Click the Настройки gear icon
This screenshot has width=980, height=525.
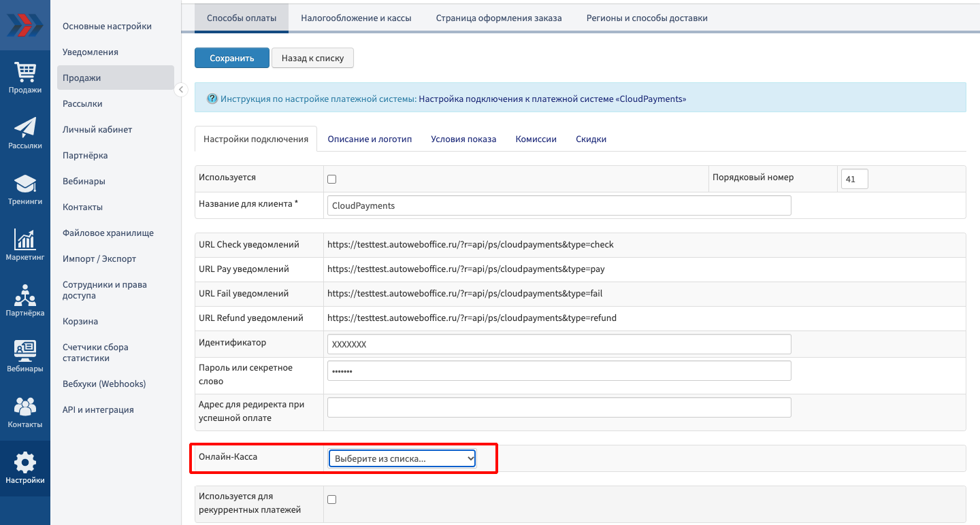tap(25, 463)
